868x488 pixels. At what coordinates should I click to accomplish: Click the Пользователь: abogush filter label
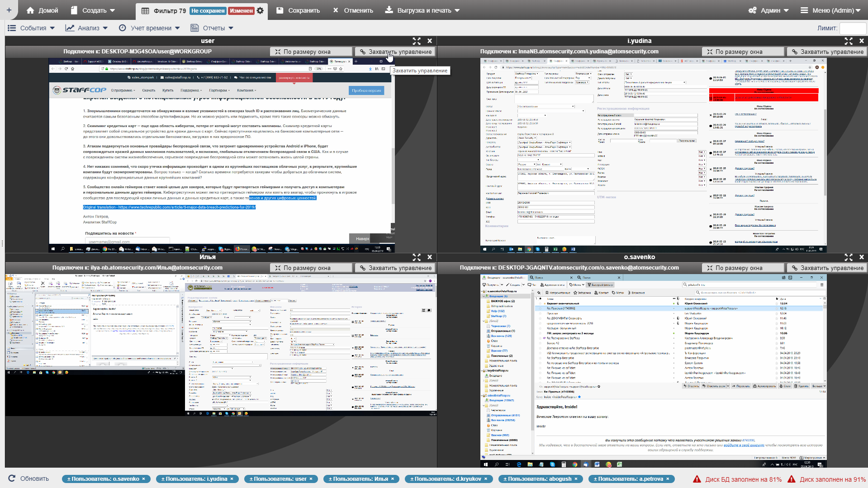point(538,479)
